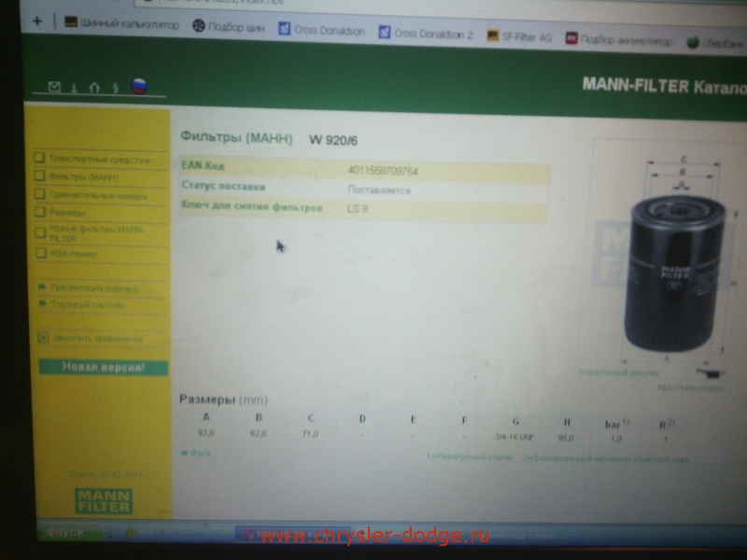Click the Cross Donaldson bookmark icon
Viewport: 747px width, 560px height.
click(x=285, y=30)
